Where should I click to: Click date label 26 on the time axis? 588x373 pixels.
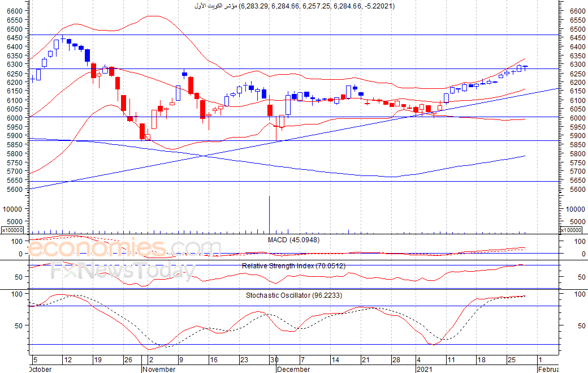pos(128,360)
